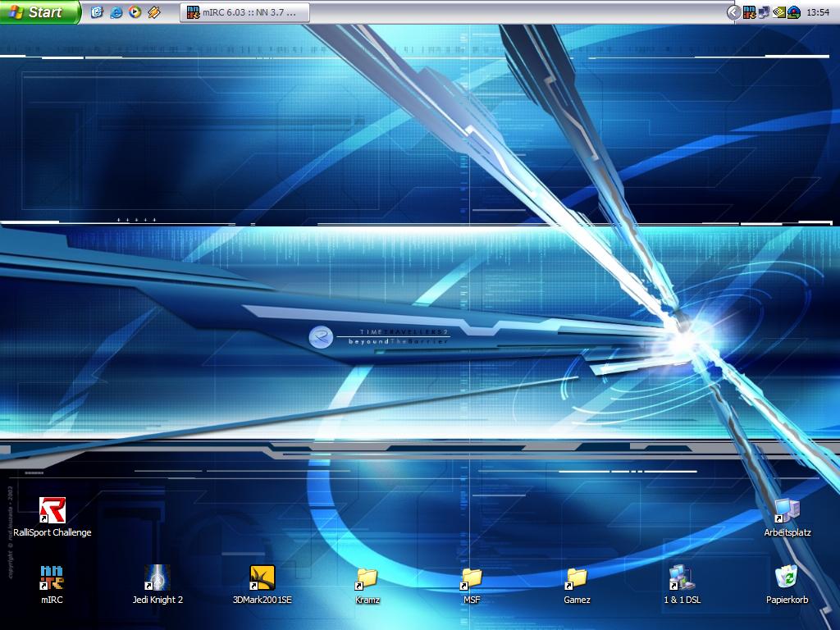This screenshot has height=630, width=840.
Task: Select the MSF folder shortcut
Action: [x=472, y=578]
